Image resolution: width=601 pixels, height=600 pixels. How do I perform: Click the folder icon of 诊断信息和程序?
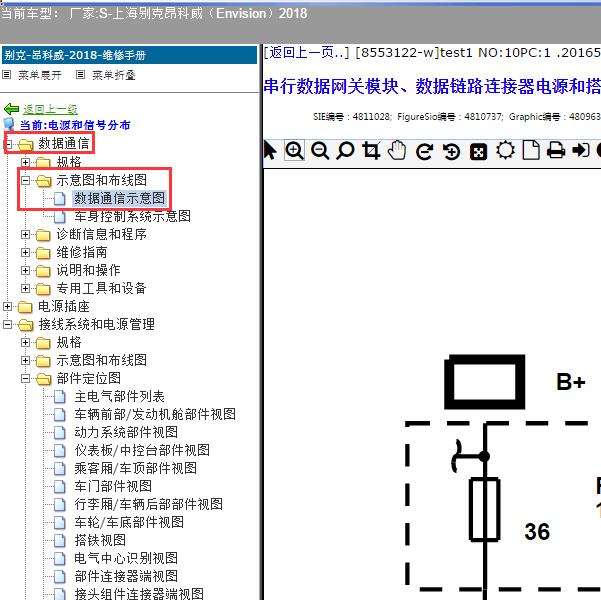[x=43, y=235]
